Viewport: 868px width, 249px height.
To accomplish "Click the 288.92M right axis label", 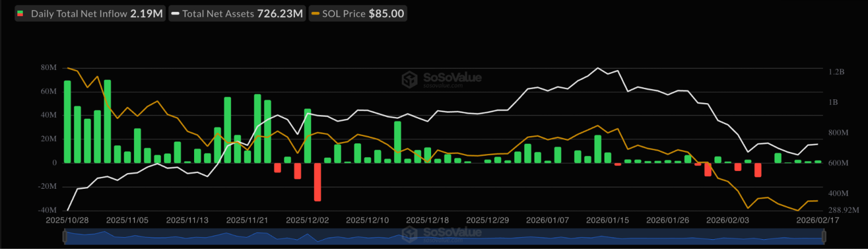I will (843, 210).
